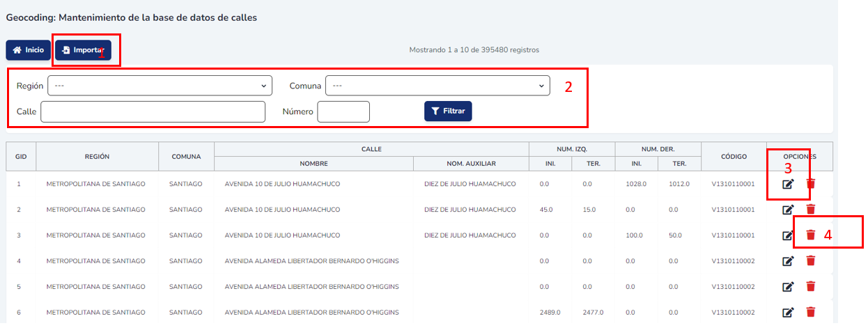Delete row GID 5 using trash icon
The image size is (868, 328).
tap(810, 286)
